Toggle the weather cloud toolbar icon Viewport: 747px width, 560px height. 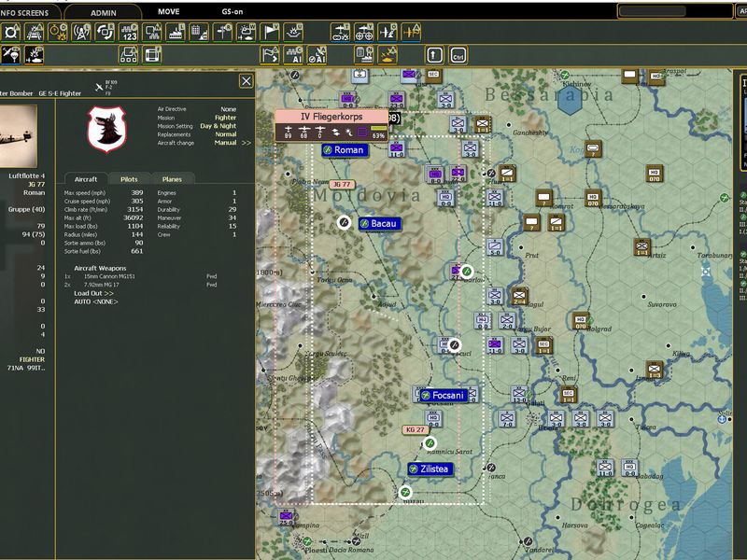(x=246, y=33)
